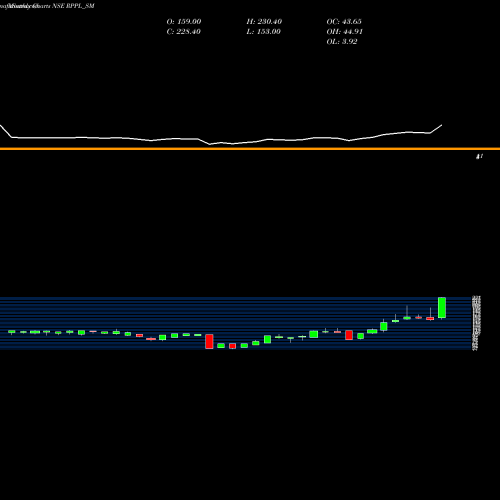Viewport: 500px width, 500px height.
Task: Click the price axis labels beside the blue band
Action: pos(476,323)
